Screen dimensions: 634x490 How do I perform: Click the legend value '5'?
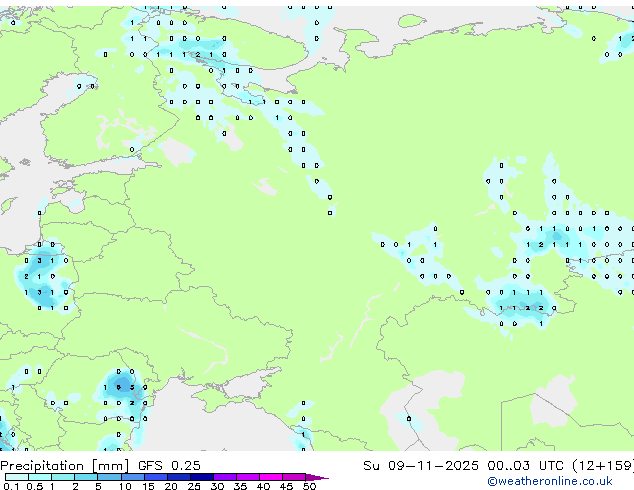pyautogui.click(x=98, y=486)
